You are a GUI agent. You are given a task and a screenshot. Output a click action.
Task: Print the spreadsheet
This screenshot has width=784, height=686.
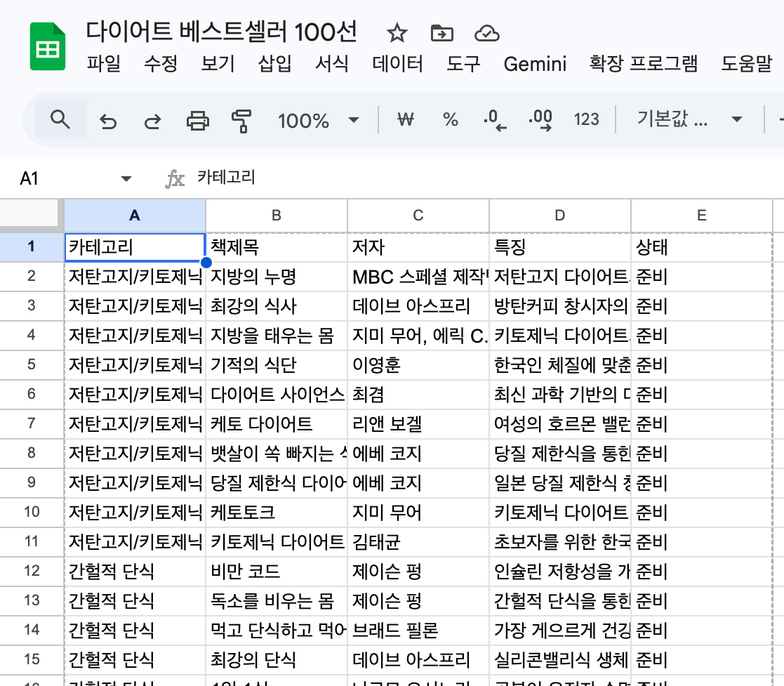click(x=197, y=121)
